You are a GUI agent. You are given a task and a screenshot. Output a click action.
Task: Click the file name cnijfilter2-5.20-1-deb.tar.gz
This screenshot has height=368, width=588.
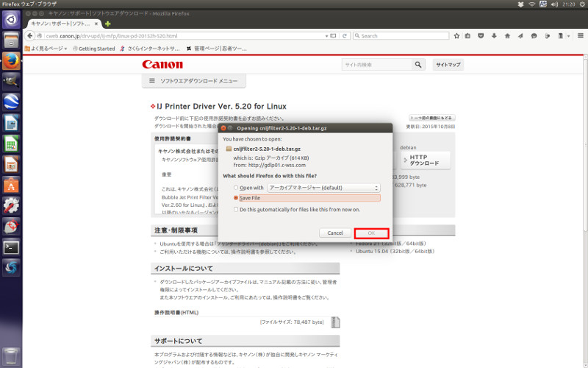pos(267,149)
